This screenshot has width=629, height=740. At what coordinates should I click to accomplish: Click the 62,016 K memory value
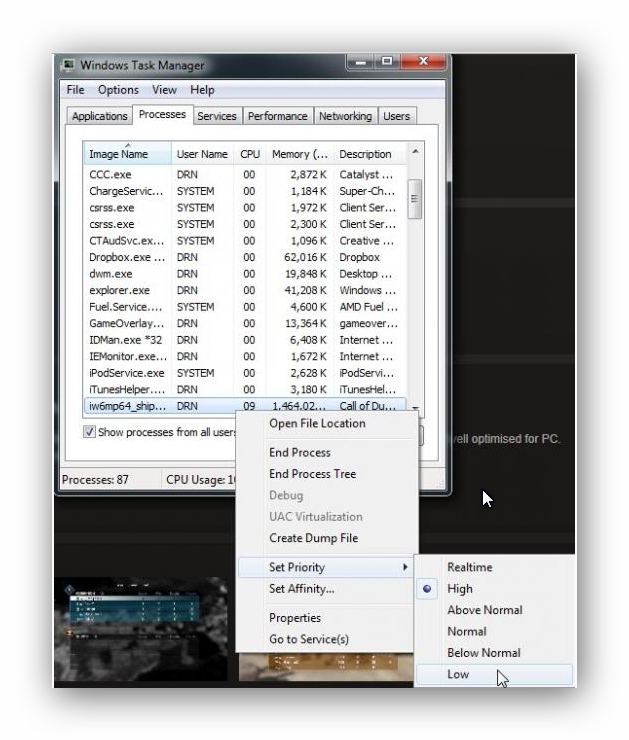(x=305, y=257)
